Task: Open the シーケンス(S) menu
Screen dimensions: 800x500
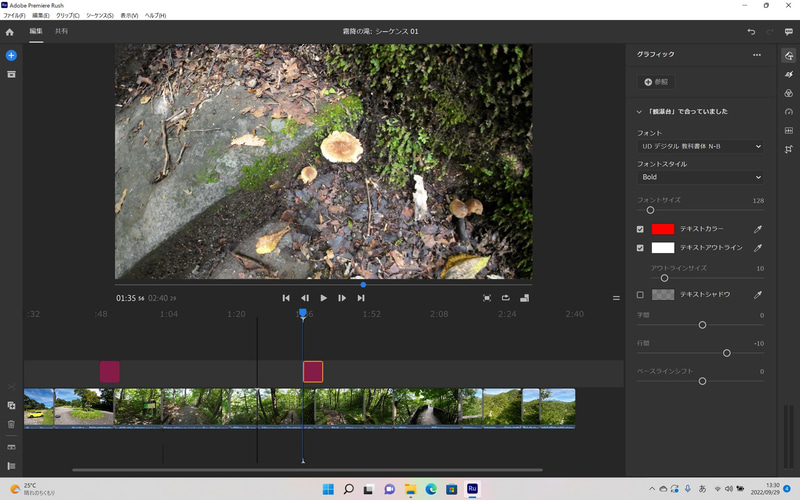Action: (x=99, y=16)
